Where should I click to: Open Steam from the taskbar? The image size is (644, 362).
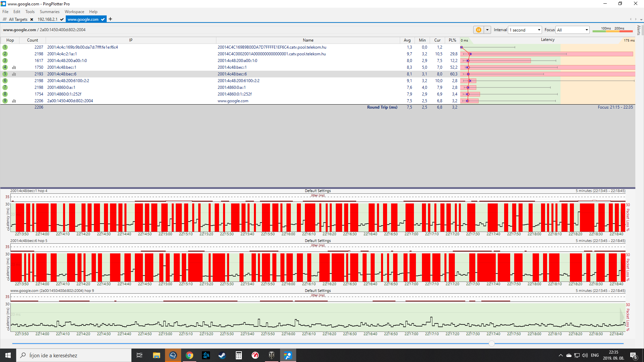222,355
